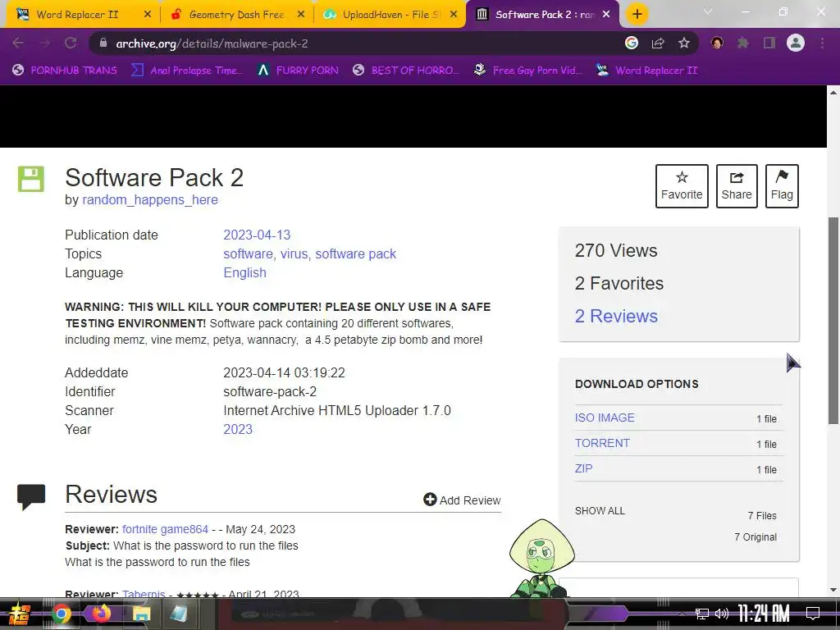Screen dimensions: 840x630
Task: Switch to UploadHaven tab
Action: (x=390, y=15)
